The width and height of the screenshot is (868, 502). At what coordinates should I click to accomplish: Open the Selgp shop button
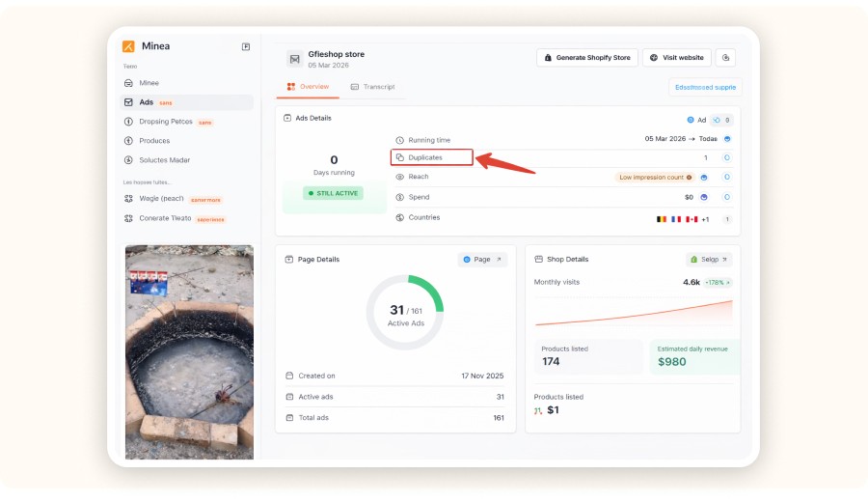pyautogui.click(x=709, y=260)
